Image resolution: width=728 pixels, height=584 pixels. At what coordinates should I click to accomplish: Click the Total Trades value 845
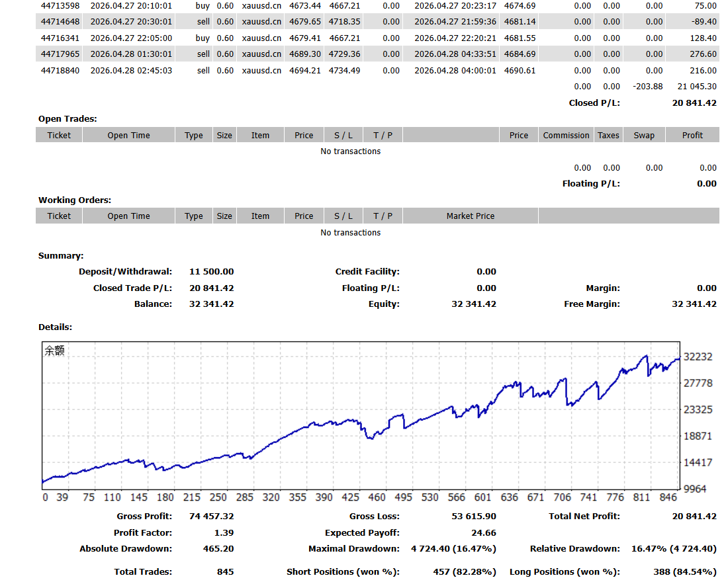click(225, 571)
